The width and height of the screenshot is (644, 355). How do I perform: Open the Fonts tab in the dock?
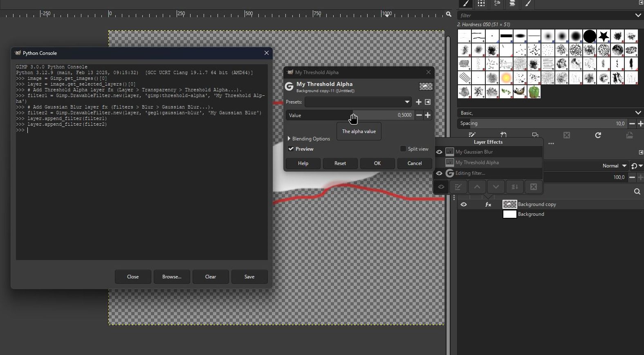click(x=497, y=4)
